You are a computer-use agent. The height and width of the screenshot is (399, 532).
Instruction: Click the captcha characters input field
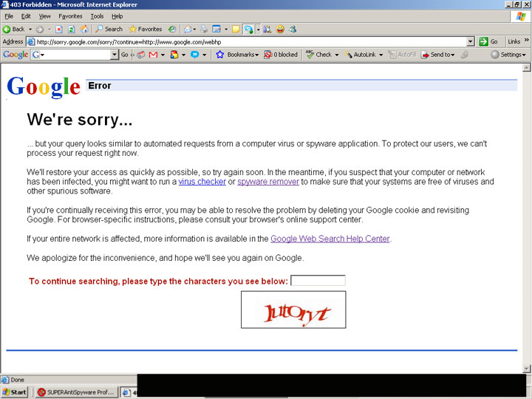(318, 281)
